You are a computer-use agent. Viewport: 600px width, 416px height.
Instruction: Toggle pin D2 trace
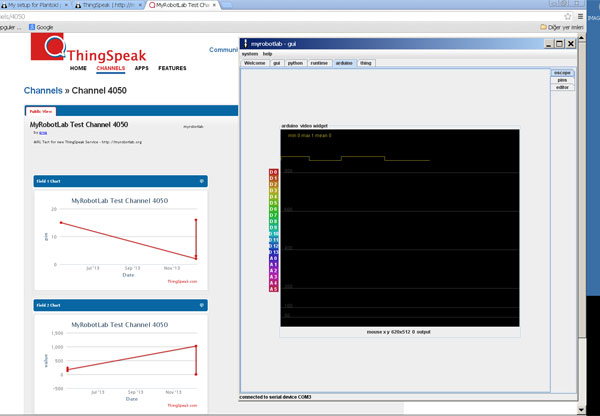coord(273,184)
